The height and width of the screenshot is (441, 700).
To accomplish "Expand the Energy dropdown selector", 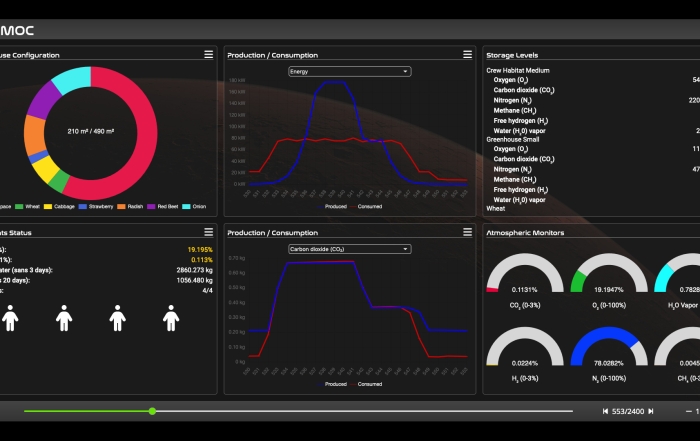I will pos(349,71).
